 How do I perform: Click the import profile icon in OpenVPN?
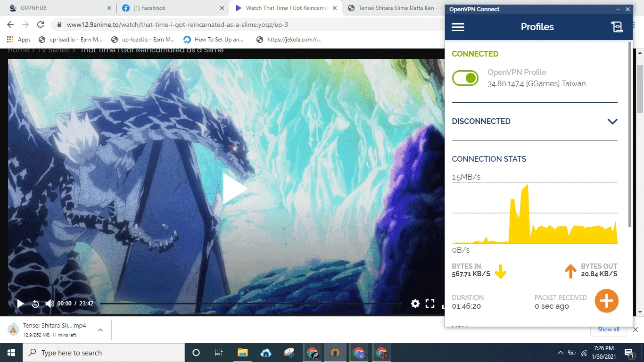[617, 27]
